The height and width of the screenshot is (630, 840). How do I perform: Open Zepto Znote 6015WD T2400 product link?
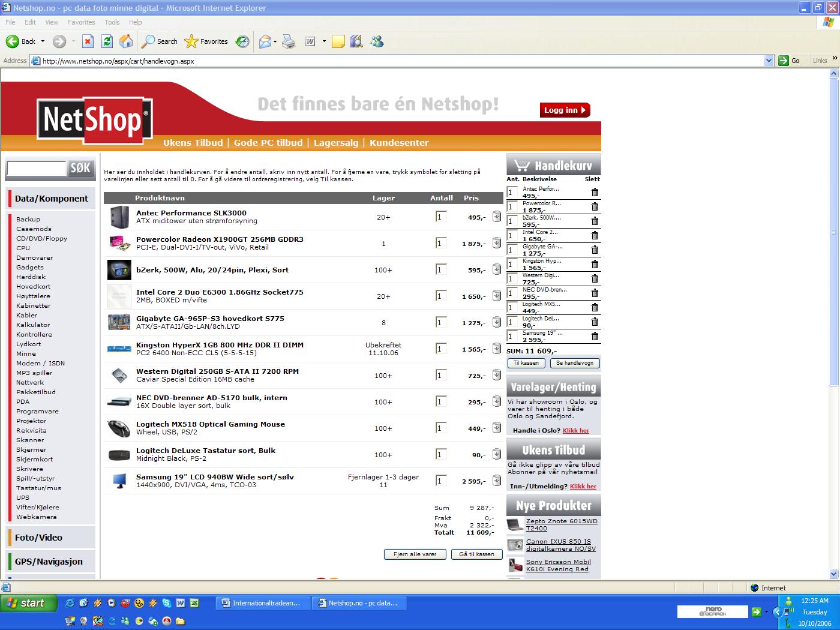point(562,525)
